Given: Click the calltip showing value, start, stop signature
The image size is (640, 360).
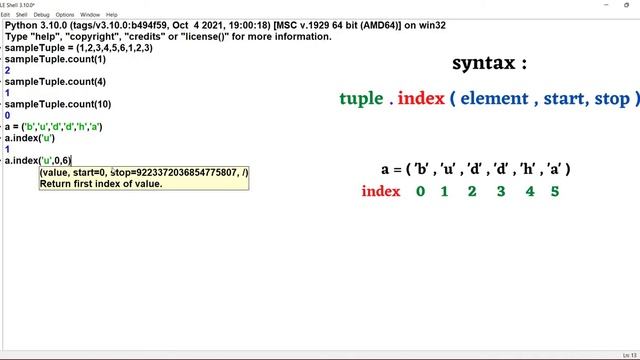Looking at the screenshot, I should (144, 173).
